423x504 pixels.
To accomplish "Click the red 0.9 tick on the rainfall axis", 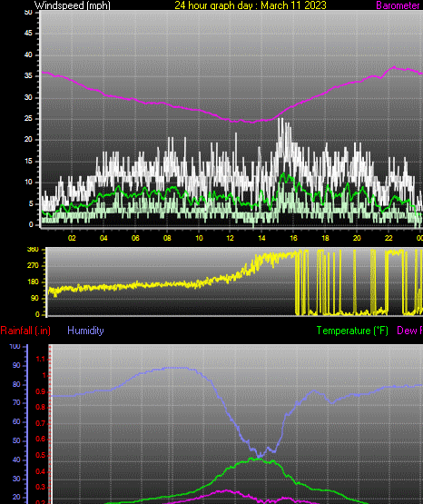I will click(41, 391).
